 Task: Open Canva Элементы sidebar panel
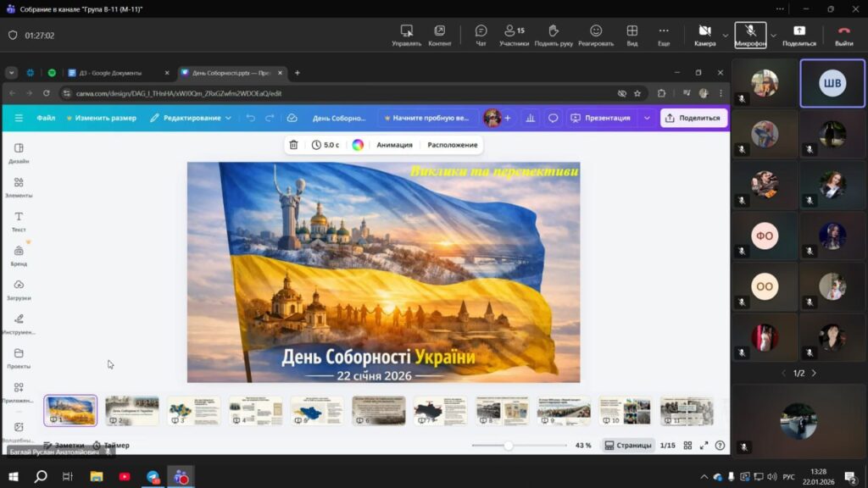pos(19,187)
